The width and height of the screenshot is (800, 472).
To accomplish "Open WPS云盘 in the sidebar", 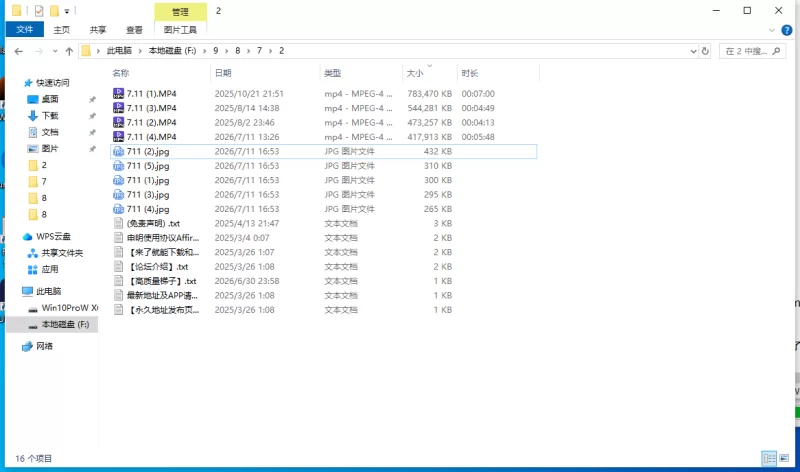I will pos(53,236).
